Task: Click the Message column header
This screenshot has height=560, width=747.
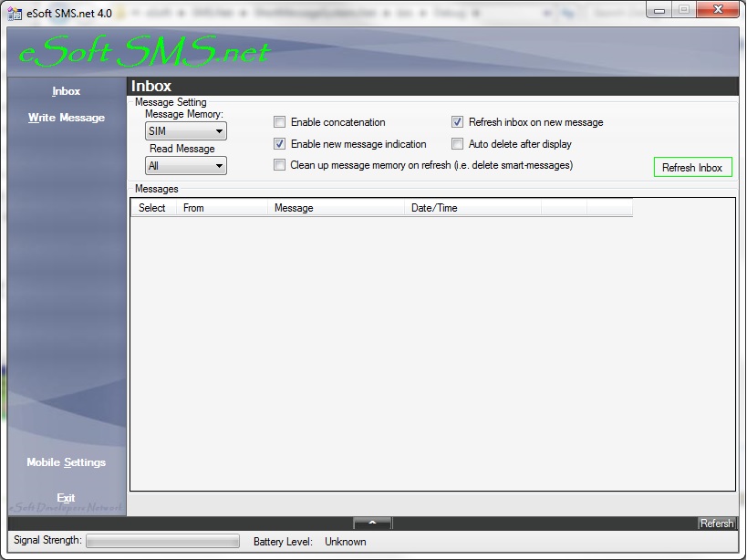Action: click(x=336, y=208)
